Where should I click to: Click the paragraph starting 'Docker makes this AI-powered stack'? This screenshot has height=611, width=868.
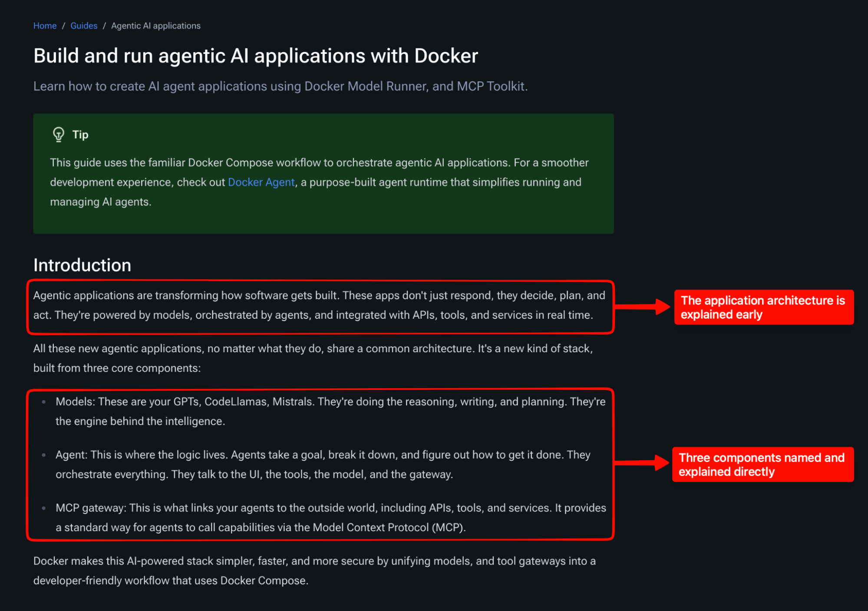(x=314, y=571)
